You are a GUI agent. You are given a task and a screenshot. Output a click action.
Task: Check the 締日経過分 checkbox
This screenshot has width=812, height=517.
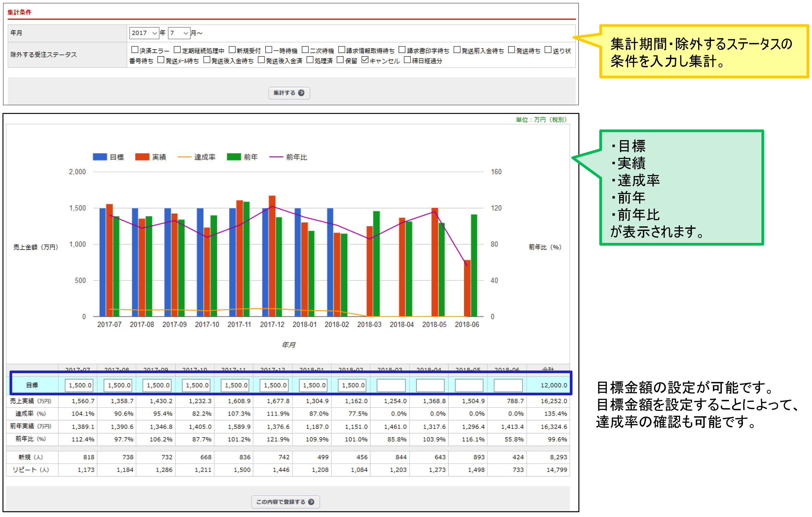pos(407,60)
